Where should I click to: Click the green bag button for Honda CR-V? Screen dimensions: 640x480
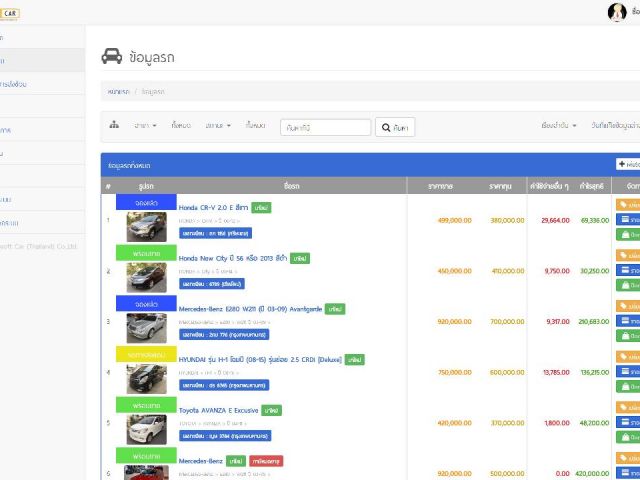628,235
